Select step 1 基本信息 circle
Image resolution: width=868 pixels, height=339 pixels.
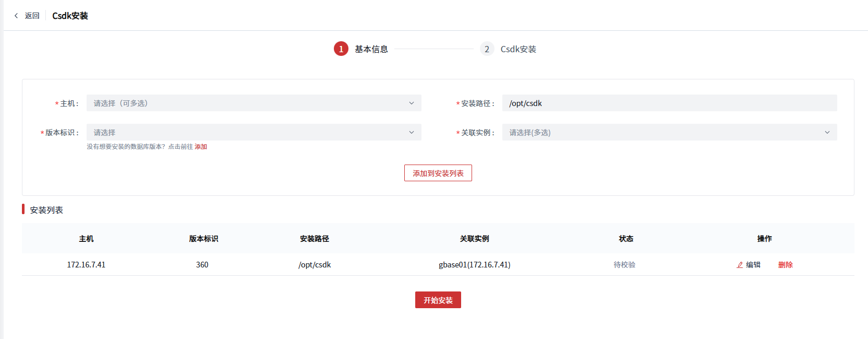pyautogui.click(x=341, y=49)
